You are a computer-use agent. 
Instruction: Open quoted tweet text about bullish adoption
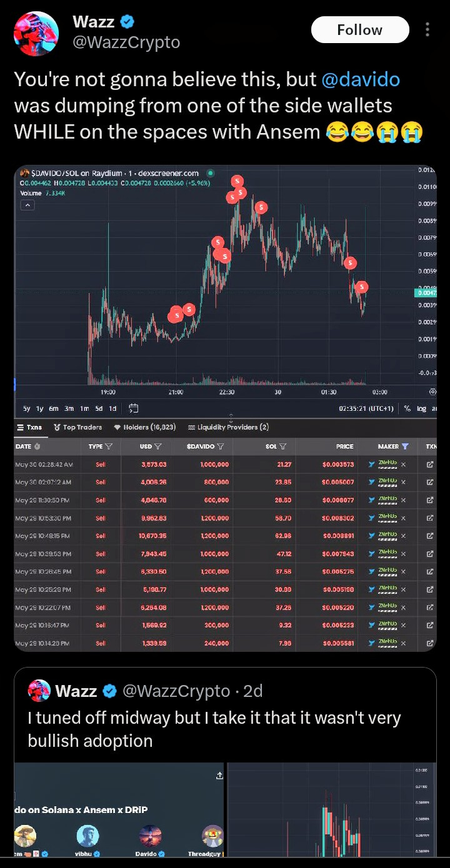[214, 729]
